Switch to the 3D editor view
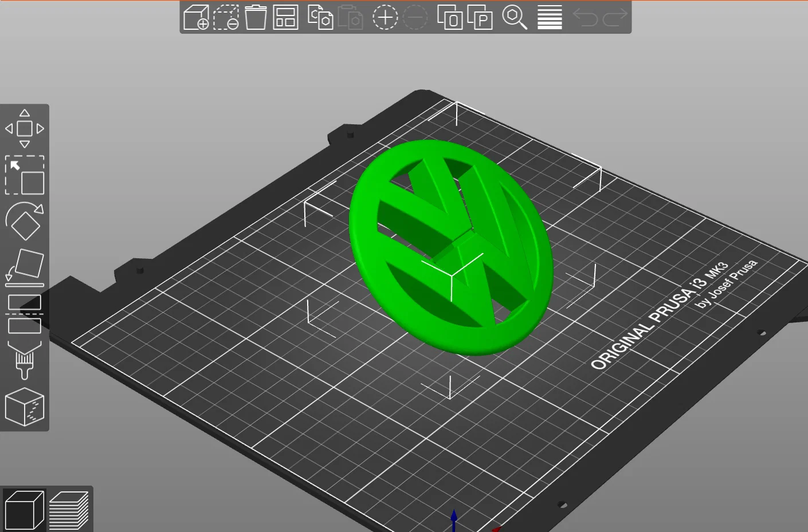 pos(24,509)
